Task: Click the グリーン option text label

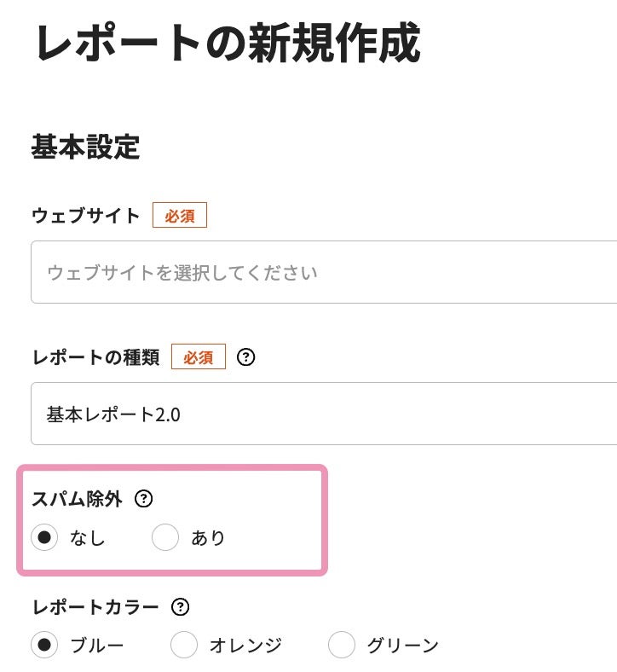Action: [402, 646]
